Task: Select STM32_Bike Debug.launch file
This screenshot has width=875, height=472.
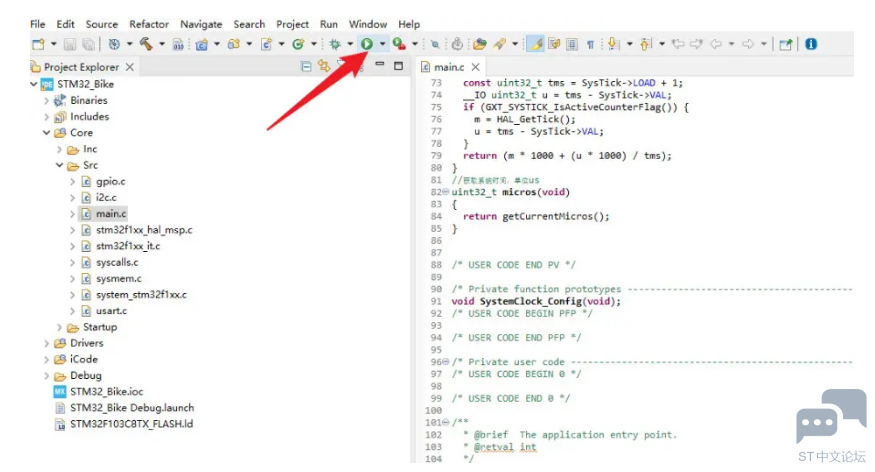Action: (132, 408)
